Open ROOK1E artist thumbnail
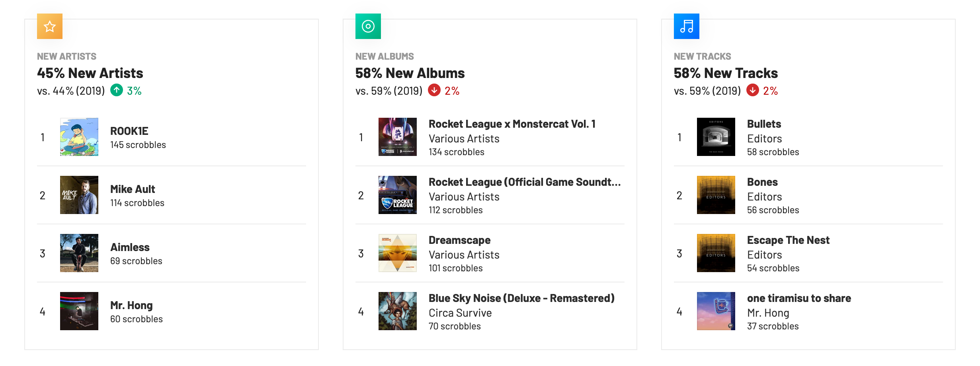This screenshot has height=366, width=980. tap(79, 137)
